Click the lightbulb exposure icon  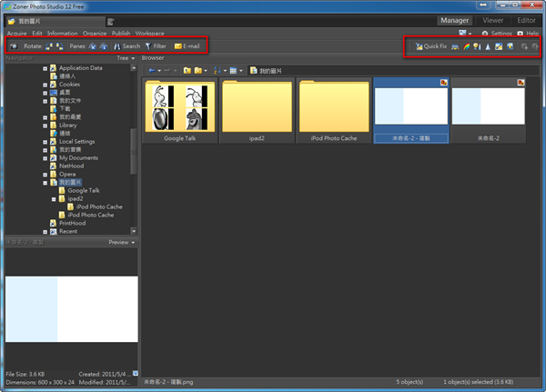[x=476, y=45]
